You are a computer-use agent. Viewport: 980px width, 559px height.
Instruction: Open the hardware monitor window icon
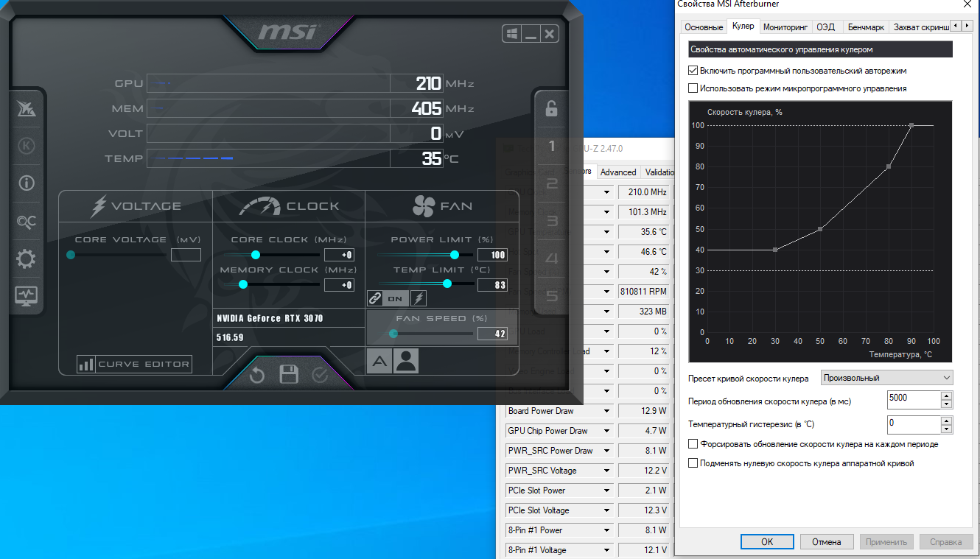(27, 296)
